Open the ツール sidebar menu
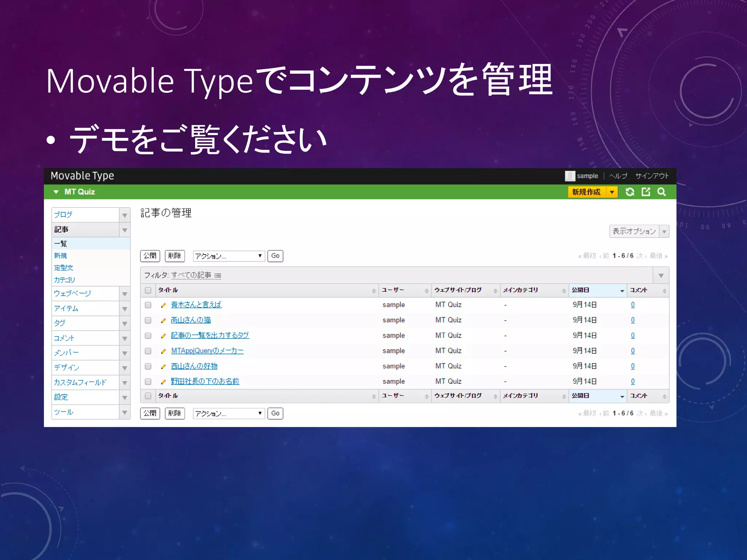747x560 pixels. 86,412
